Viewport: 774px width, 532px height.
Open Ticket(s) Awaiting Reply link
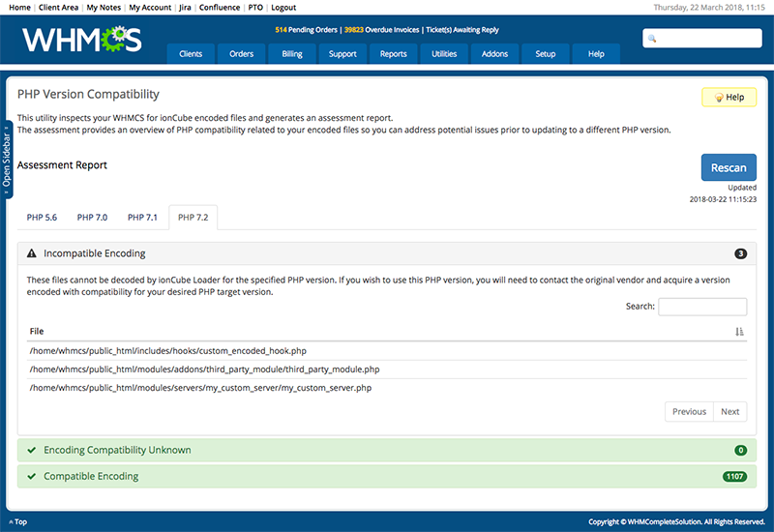click(x=462, y=30)
